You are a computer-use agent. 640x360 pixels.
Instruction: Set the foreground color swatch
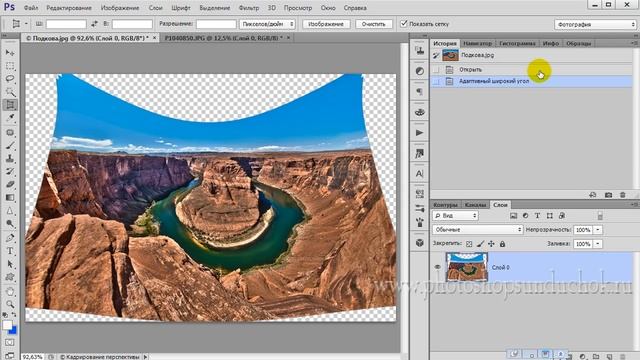tap(7, 325)
